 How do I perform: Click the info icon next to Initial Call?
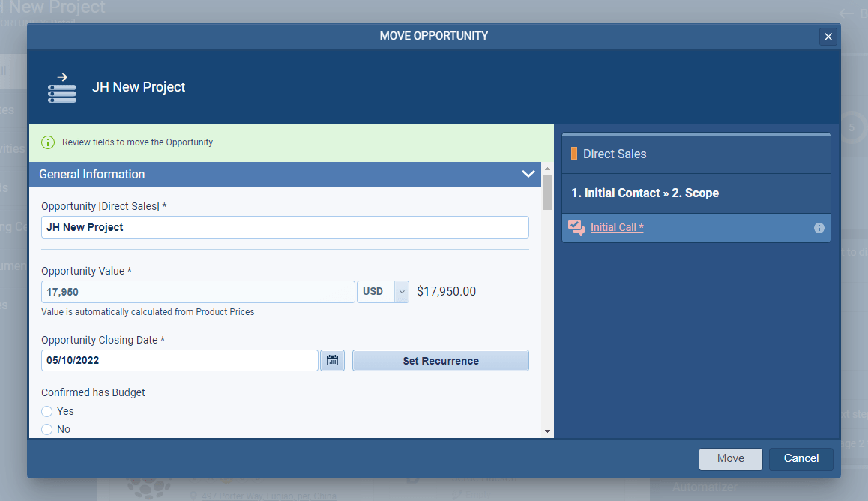click(x=819, y=227)
